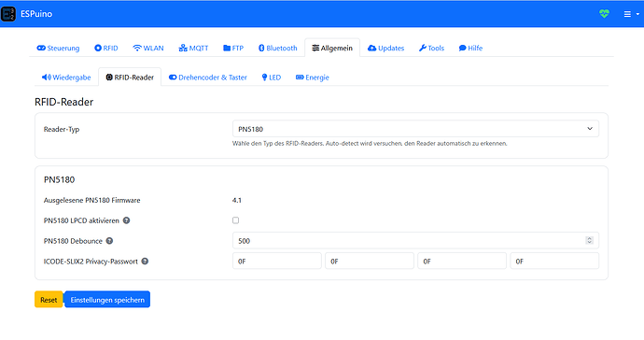Click the RFID-Reader page heading
Image resolution: width=644 pixels, height=340 pixels.
click(x=64, y=102)
